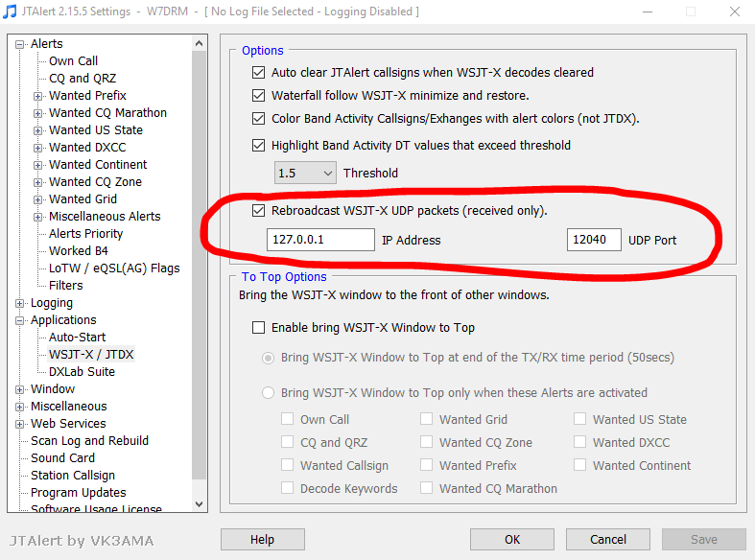Expand the Wanted Grid tree node
The width and height of the screenshot is (755, 560).
click(x=37, y=199)
